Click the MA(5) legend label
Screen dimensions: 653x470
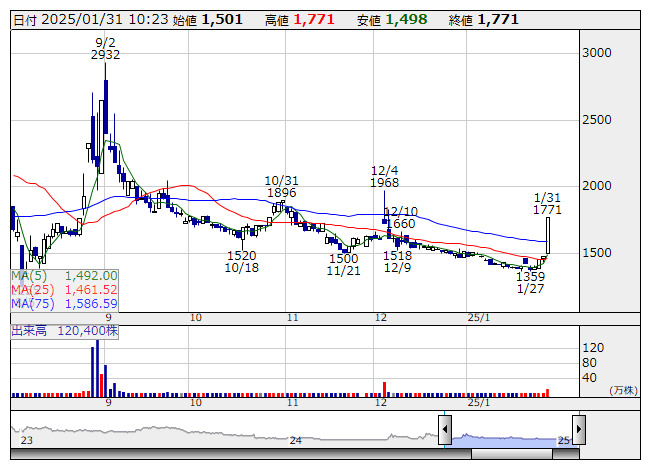(x=27, y=276)
